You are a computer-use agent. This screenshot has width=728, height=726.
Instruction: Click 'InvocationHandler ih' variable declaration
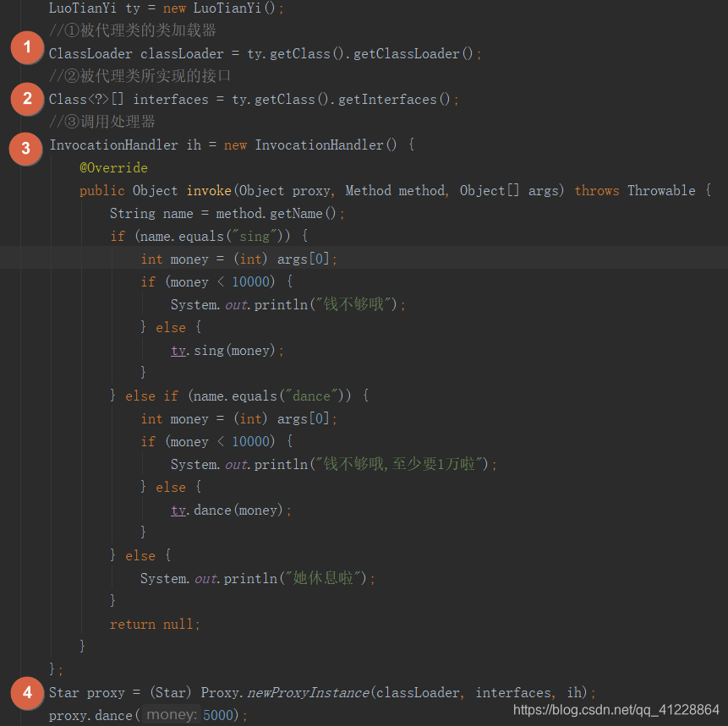pos(125,145)
